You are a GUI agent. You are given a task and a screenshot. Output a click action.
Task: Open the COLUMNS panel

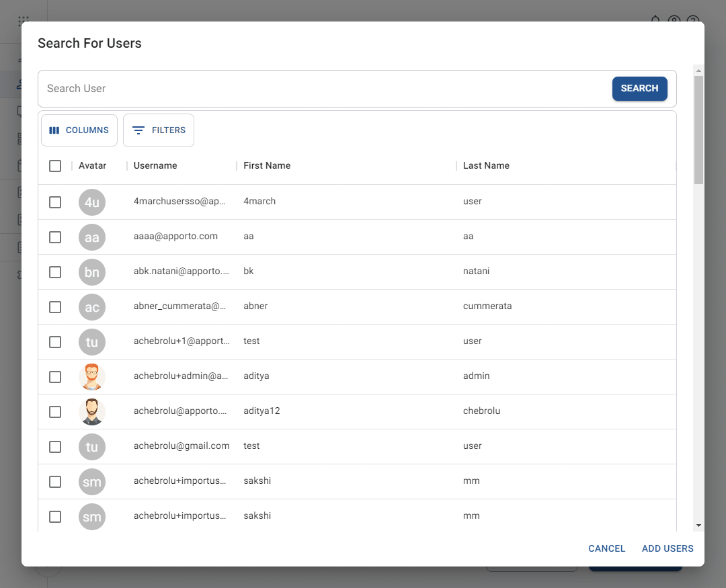pyautogui.click(x=79, y=130)
